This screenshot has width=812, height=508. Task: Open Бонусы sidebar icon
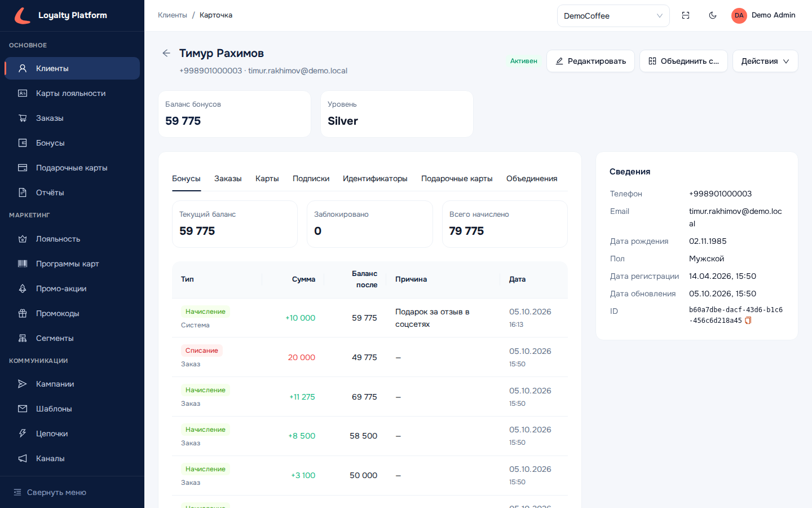coord(23,143)
